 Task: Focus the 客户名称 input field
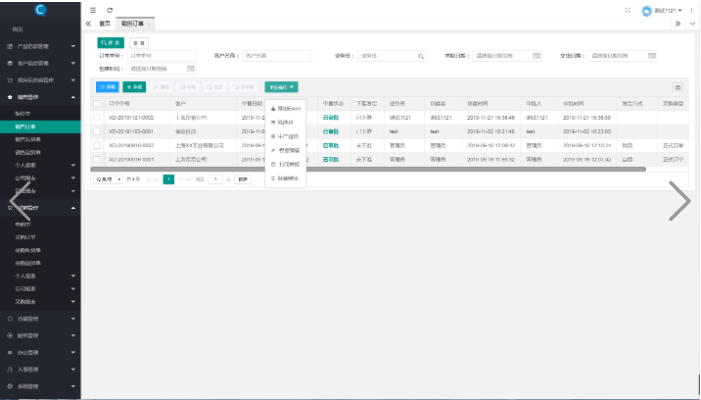click(x=277, y=56)
